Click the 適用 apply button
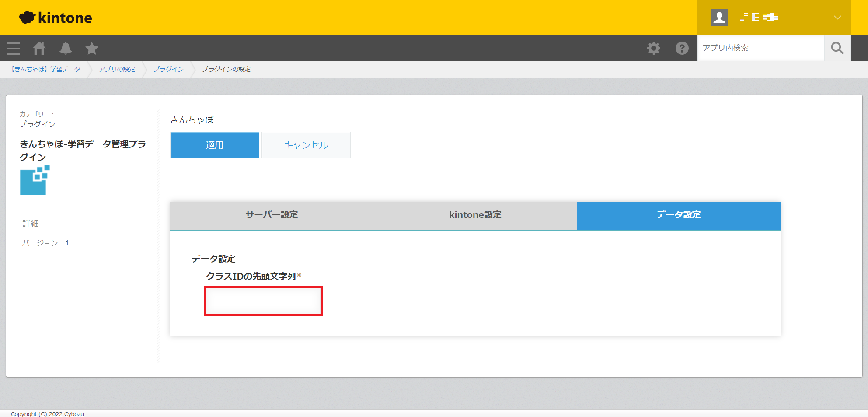Viewport: 868px width, 417px height. tap(214, 145)
